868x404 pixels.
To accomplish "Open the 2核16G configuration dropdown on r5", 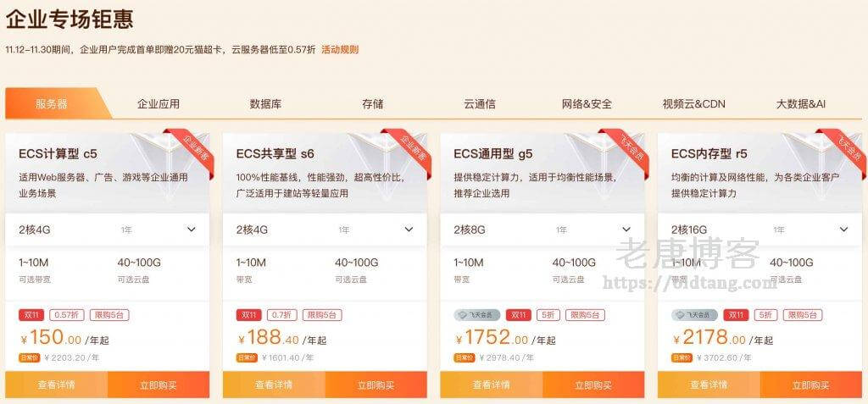I will pos(760,230).
